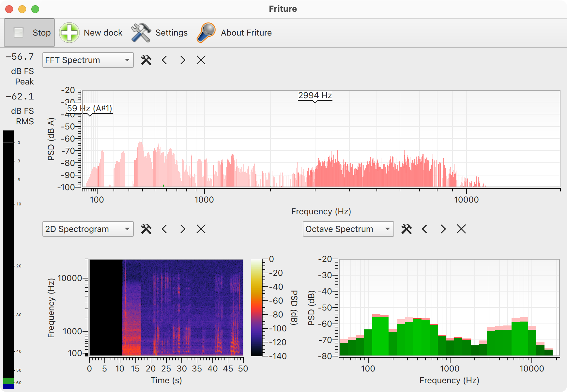The width and height of the screenshot is (567, 392).
Task: Click the octave plot 'Frequency (Hz)' axis label
Action: pos(449,380)
